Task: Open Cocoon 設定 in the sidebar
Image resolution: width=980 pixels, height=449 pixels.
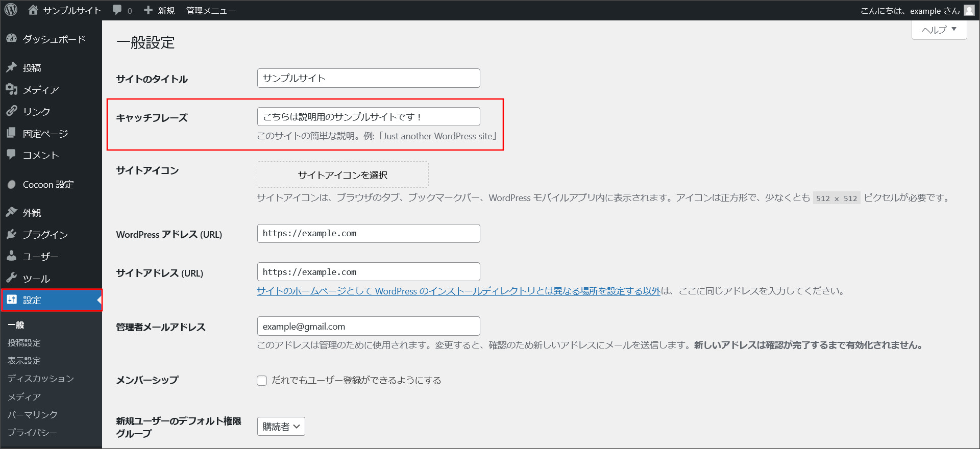Action: point(48,184)
